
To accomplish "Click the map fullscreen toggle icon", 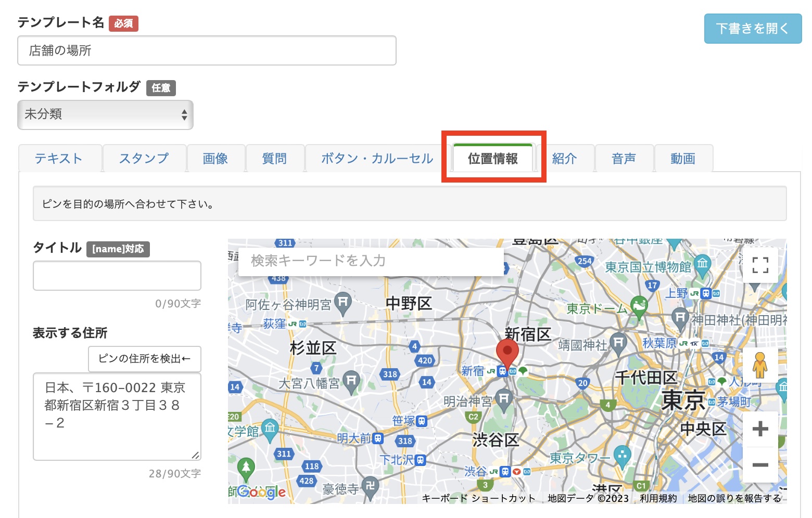I will pyautogui.click(x=760, y=265).
